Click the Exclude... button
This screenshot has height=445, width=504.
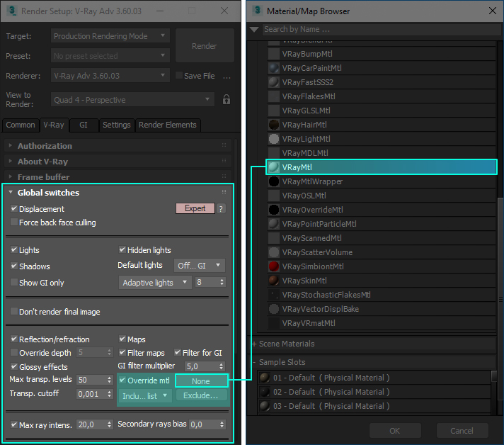[x=201, y=395]
